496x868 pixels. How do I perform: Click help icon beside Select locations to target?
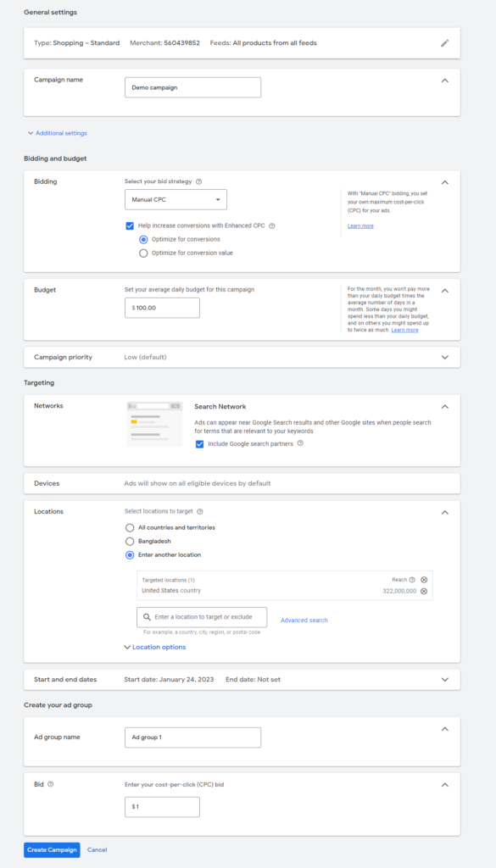point(200,511)
